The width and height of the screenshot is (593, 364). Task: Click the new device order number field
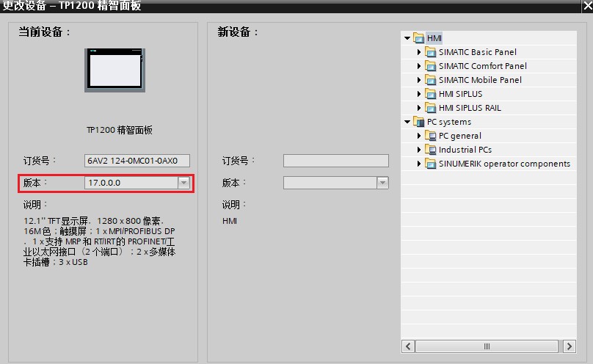[x=335, y=161]
